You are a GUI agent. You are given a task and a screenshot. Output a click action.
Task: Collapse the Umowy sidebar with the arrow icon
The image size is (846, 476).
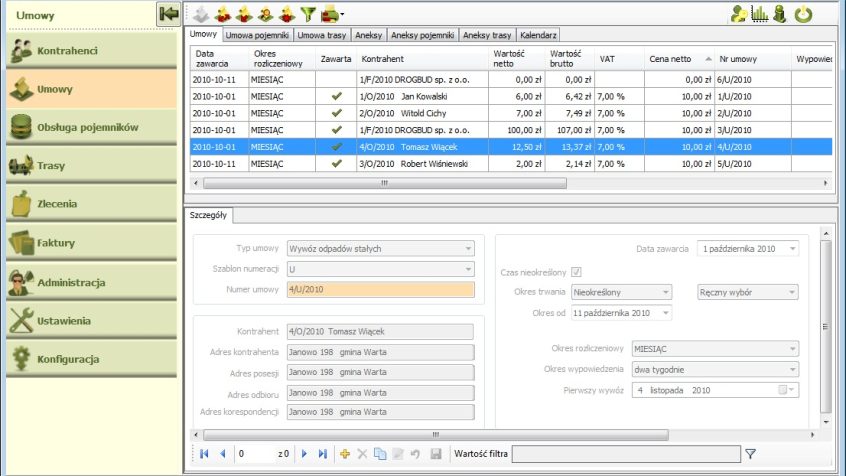click(168, 13)
